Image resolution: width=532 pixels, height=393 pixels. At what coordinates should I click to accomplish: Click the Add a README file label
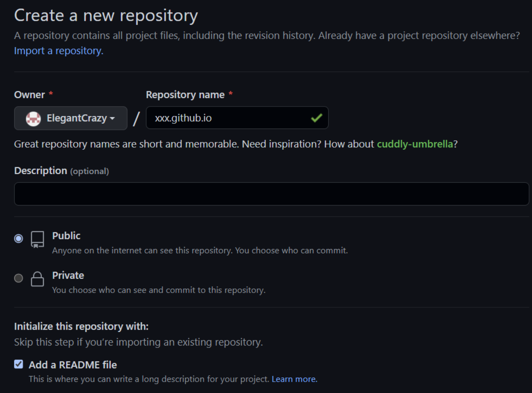73,365
